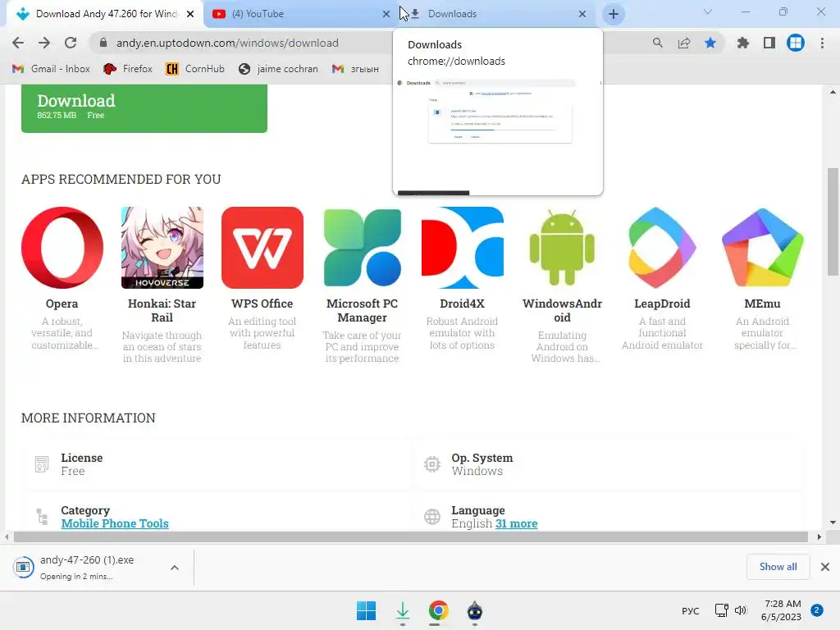
Task: Open the network status tray icon
Action: coord(722,610)
